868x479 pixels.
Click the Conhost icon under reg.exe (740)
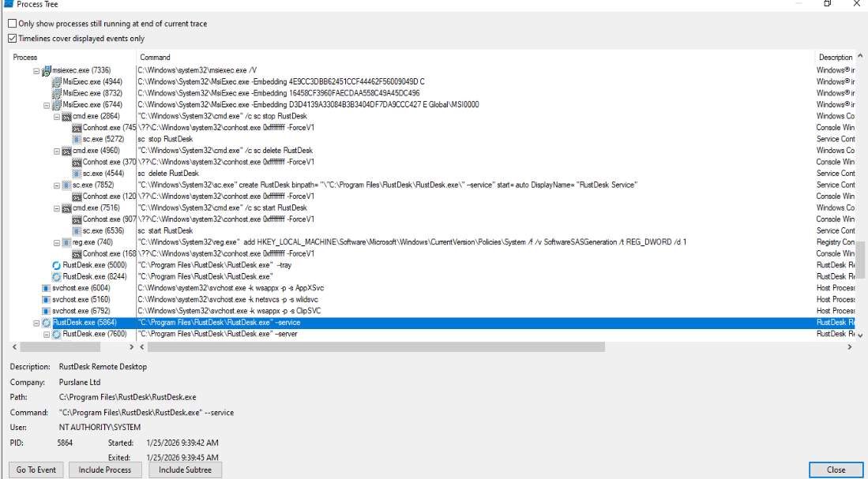[77, 253]
